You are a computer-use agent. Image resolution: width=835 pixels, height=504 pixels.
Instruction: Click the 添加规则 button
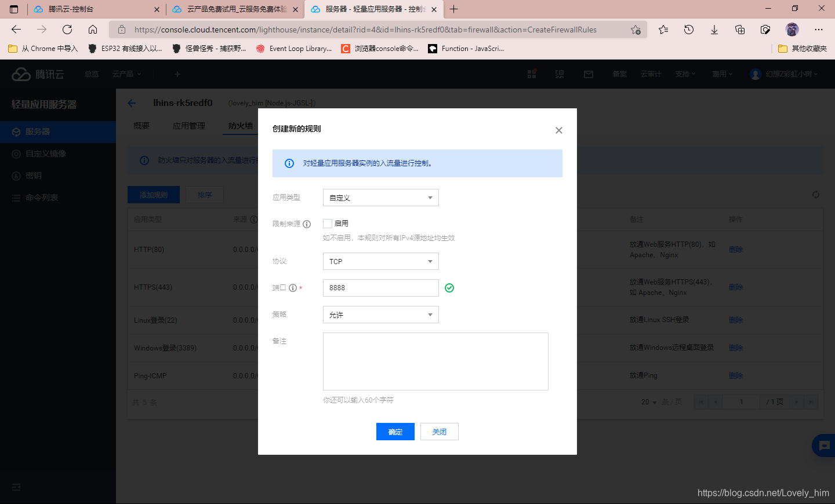154,195
